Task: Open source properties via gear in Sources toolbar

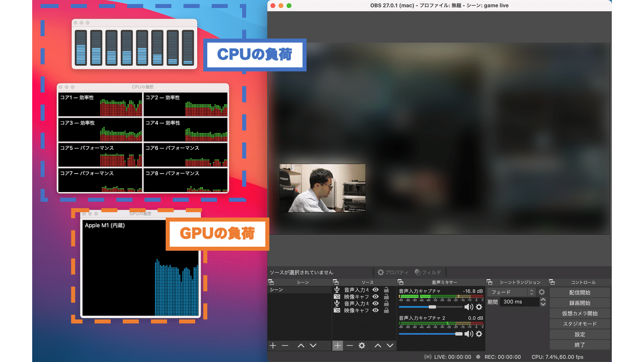Action: point(362,346)
